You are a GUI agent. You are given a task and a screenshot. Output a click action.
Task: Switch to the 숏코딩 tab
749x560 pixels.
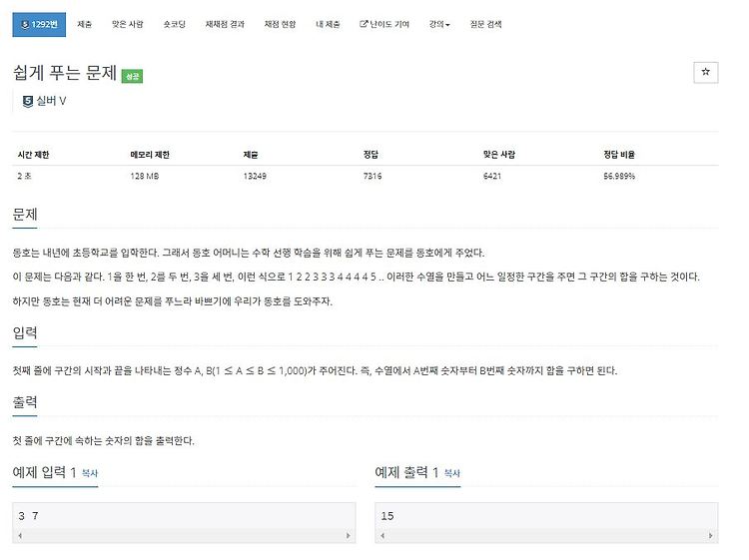tap(174, 24)
